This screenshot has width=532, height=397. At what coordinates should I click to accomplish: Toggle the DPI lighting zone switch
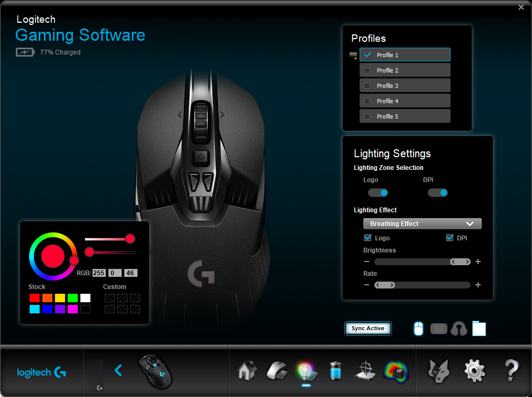(x=438, y=193)
